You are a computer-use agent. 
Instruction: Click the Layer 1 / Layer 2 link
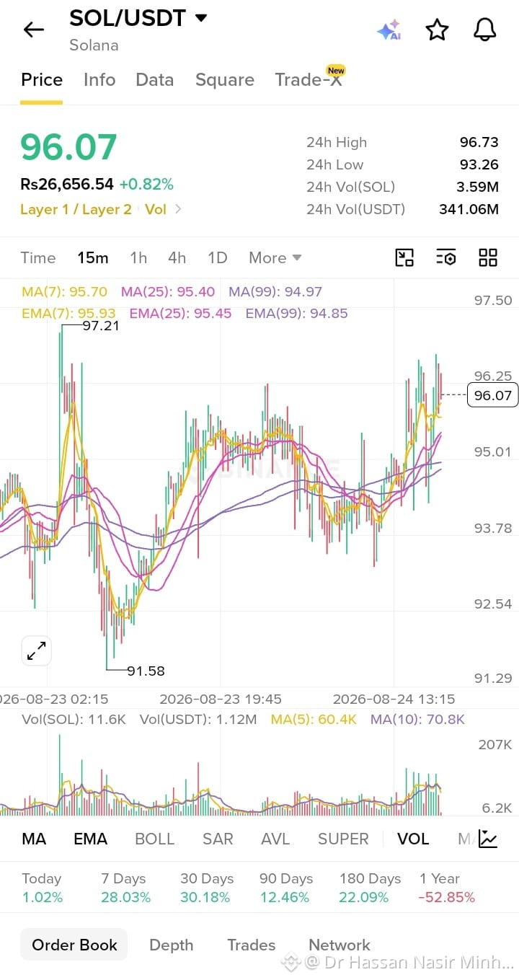(76, 209)
